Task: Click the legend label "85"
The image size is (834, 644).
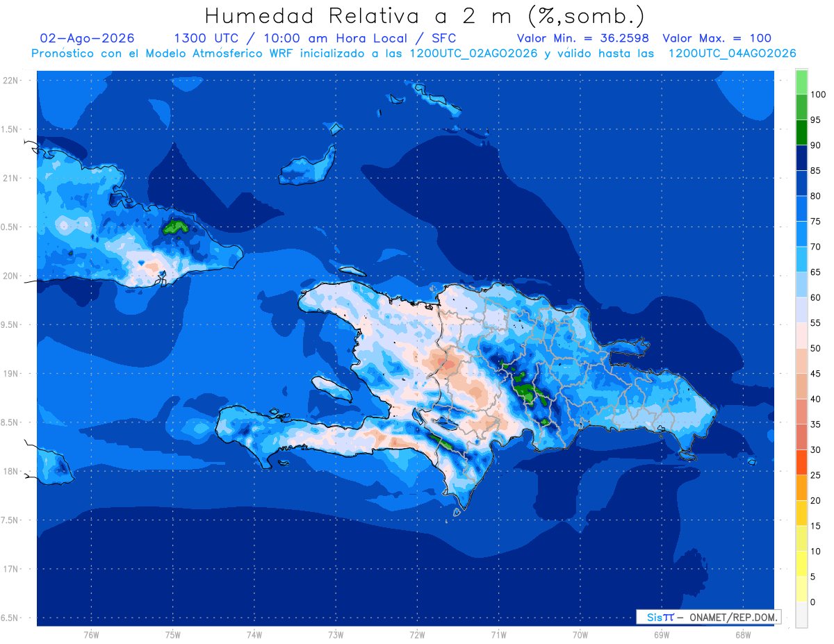Action: pyautogui.click(x=815, y=171)
